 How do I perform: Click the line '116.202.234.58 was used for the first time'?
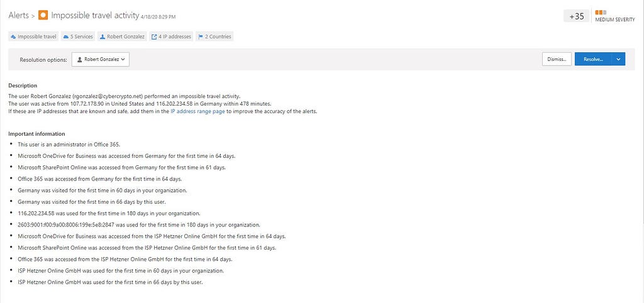click(109, 214)
